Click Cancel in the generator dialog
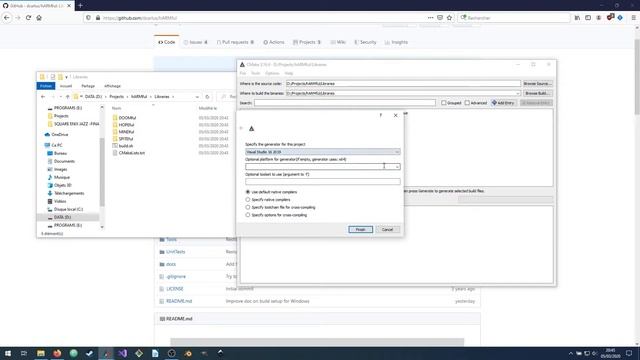Screen dimensions: 640x360 click(x=387, y=229)
